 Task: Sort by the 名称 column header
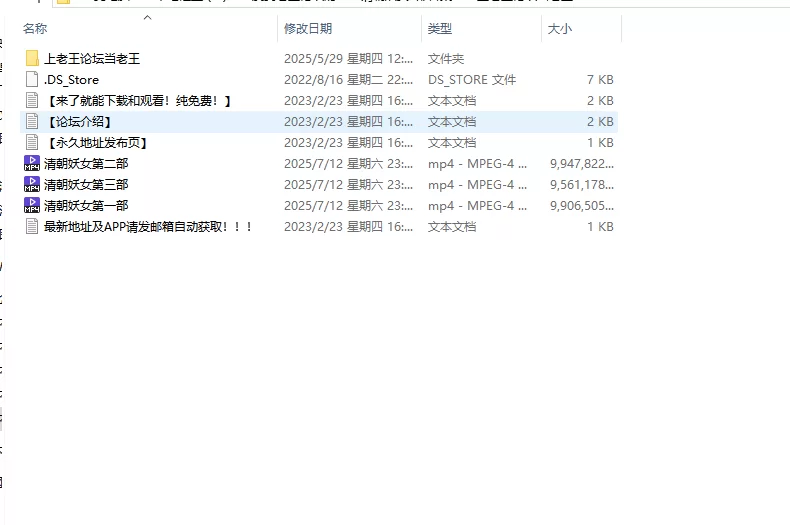35,29
